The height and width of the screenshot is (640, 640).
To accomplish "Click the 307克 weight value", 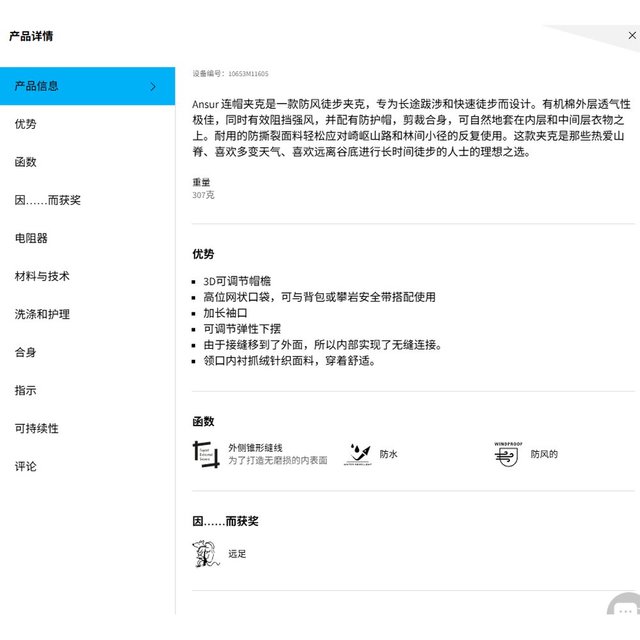I will [203, 195].
